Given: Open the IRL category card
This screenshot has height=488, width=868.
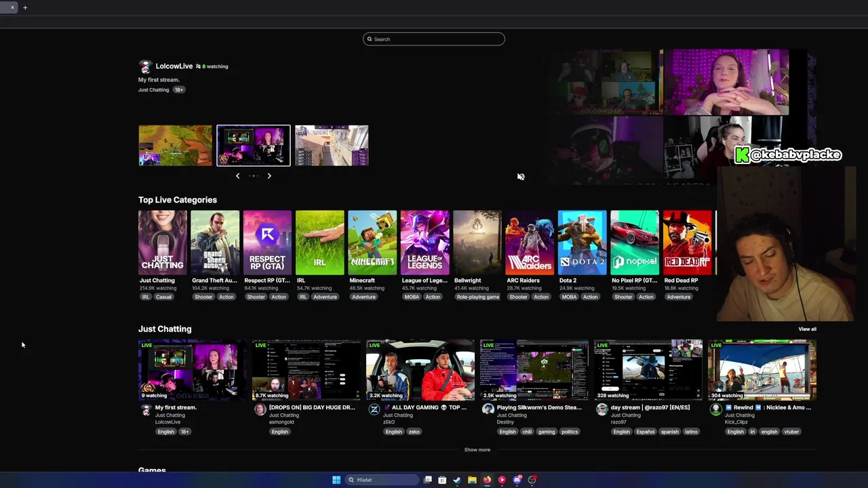Looking at the screenshot, I should click(320, 243).
